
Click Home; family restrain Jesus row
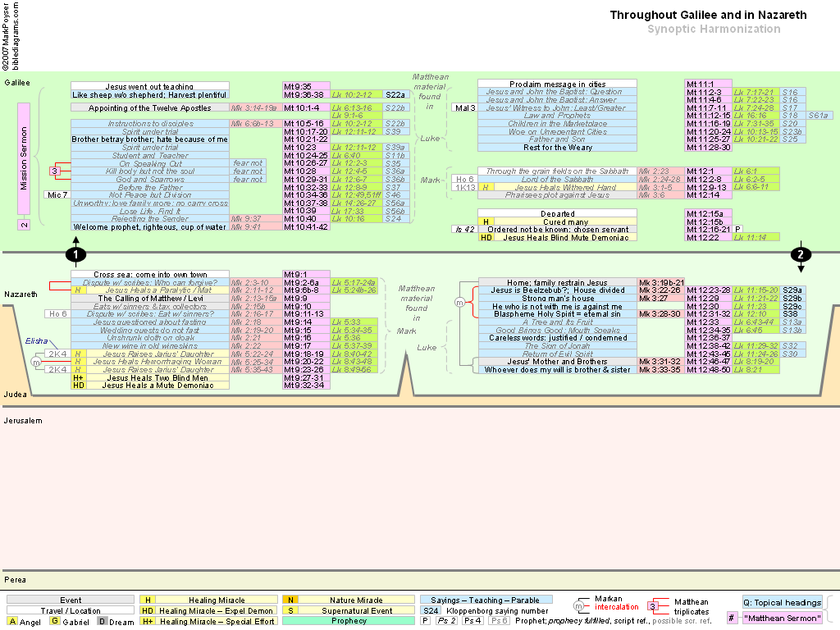pyautogui.click(x=557, y=282)
